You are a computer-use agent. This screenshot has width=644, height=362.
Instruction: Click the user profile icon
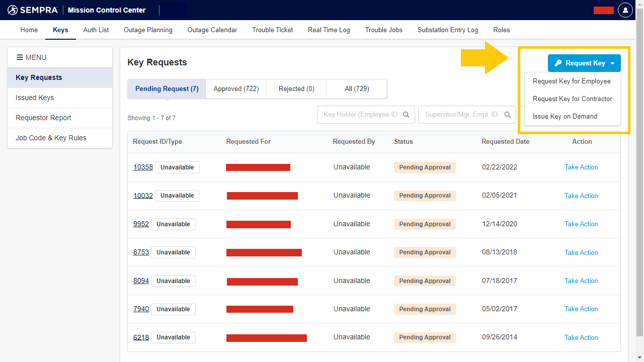tap(625, 10)
